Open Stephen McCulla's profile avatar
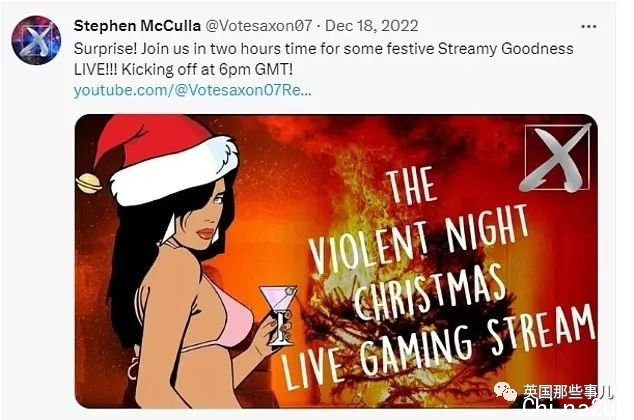Image resolution: width=634 pixels, height=420 pixels. click(36, 40)
